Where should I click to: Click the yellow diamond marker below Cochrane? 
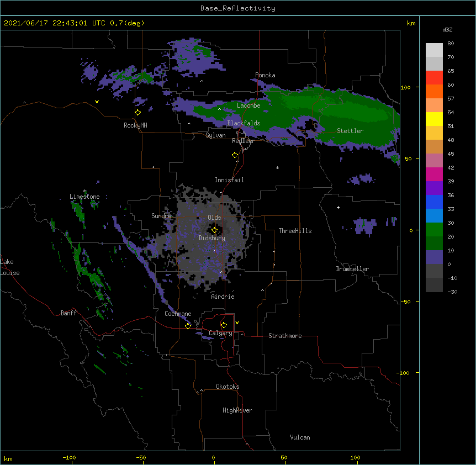coord(188,326)
